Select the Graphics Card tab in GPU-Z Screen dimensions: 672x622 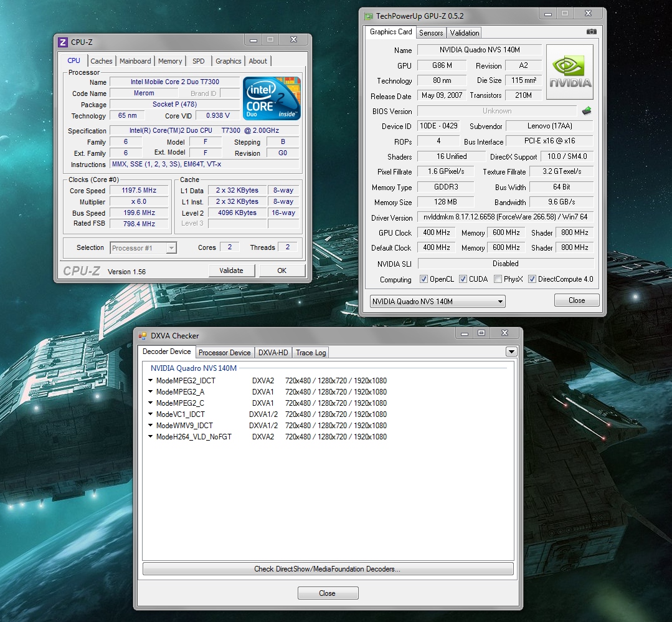pyautogui.click(x=390, y=32)
